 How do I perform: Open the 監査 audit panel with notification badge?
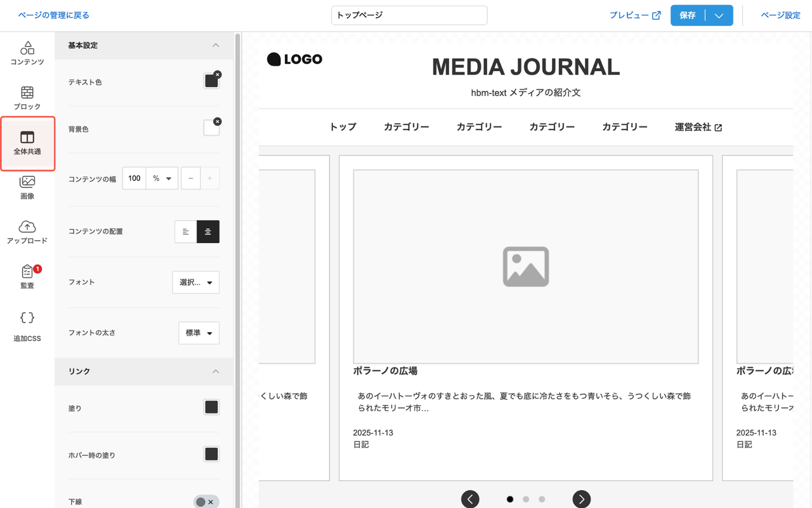click(x=27, y=277)
